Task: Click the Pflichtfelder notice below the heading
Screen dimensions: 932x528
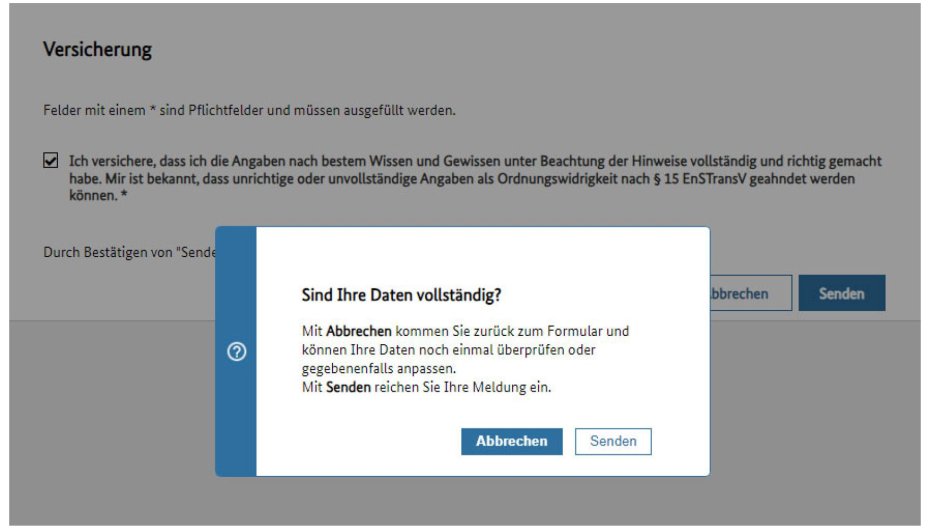Action: pyautogui.click(x=249, y=110)
